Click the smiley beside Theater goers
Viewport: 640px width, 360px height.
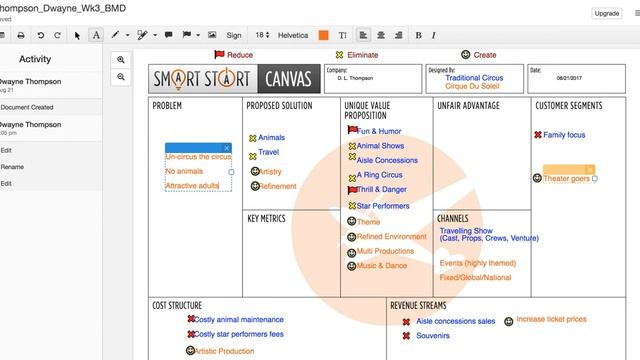point(537,178)
